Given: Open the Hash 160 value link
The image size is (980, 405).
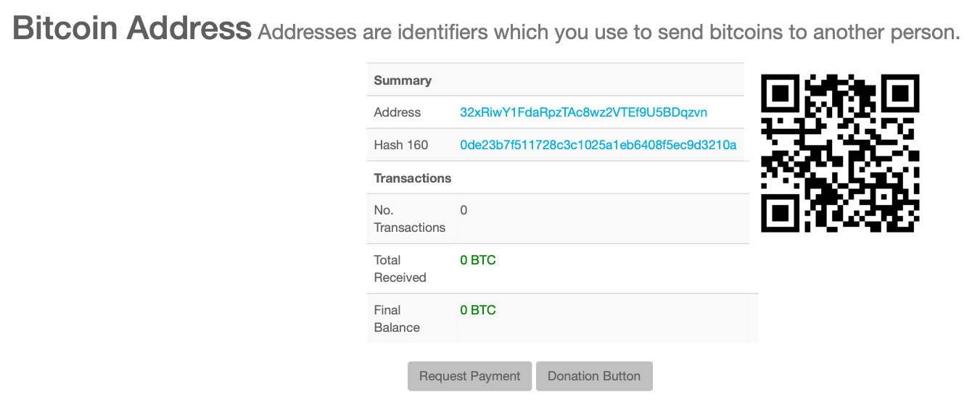Looking at the screenshot, I should (598, 145).
